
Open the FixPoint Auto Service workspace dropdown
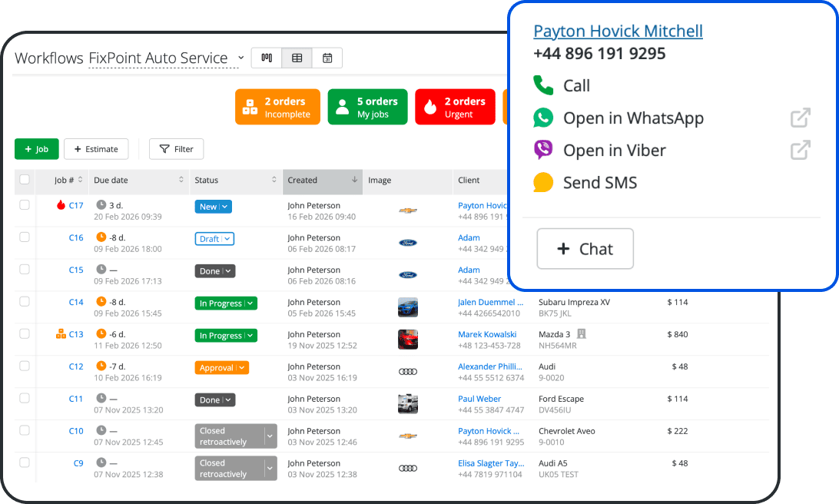click(x=240, y=58)
